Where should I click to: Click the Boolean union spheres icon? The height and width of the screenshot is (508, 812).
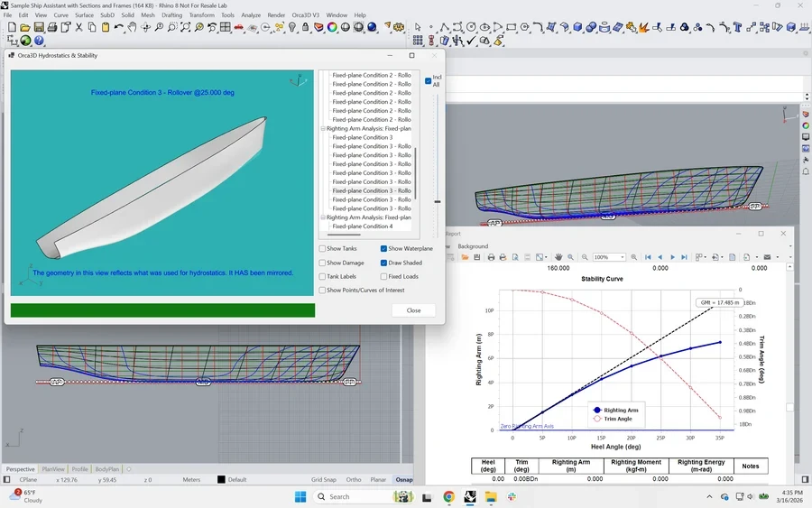pos(591,27)
